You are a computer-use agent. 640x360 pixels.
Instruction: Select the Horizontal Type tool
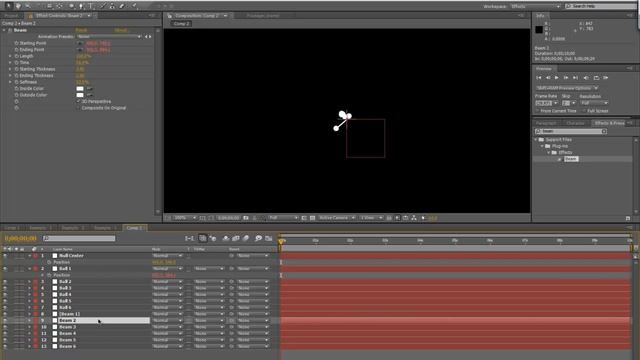(91, 6)
